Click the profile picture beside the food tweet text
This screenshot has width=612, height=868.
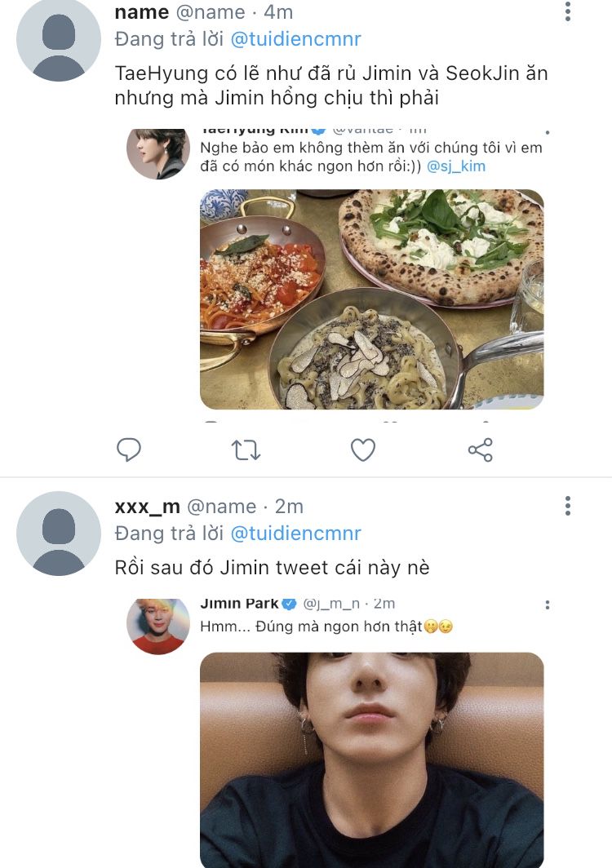(x=158, y=153)
